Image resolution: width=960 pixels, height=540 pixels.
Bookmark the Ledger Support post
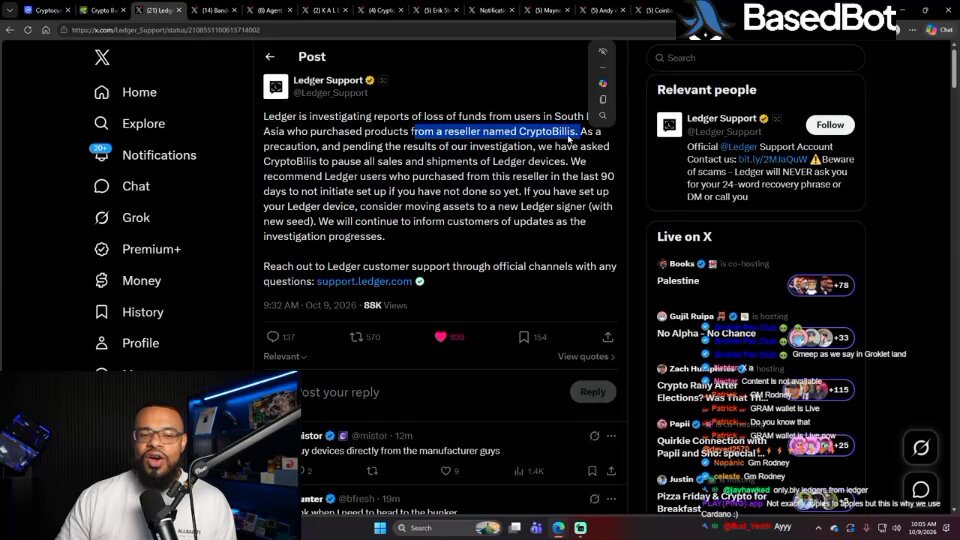523,337
